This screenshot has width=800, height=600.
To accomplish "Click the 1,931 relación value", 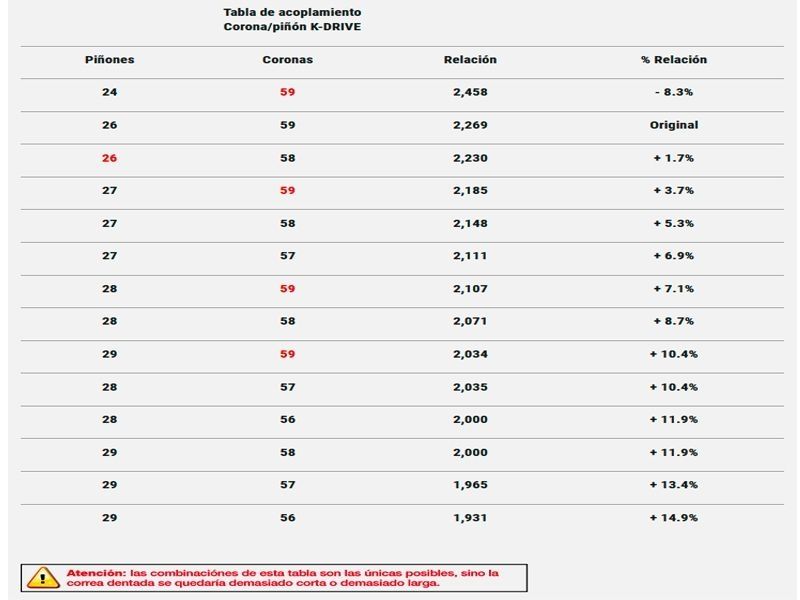I will pos(470,518).
